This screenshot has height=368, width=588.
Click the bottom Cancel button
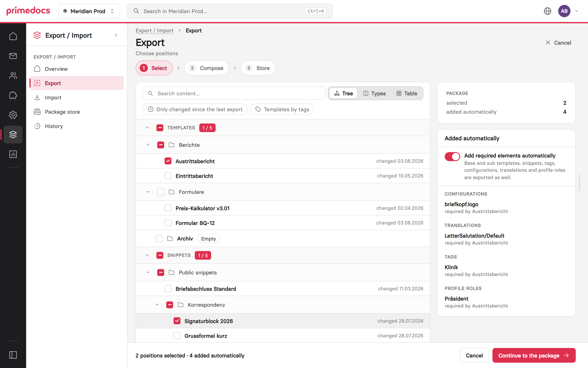pyautogui.click(x=474, y=355)
